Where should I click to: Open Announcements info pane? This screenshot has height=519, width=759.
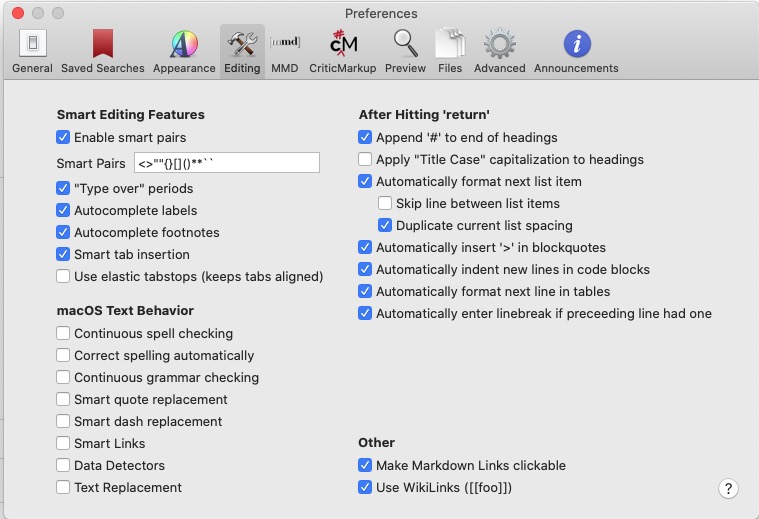click(x=576, y=51)
